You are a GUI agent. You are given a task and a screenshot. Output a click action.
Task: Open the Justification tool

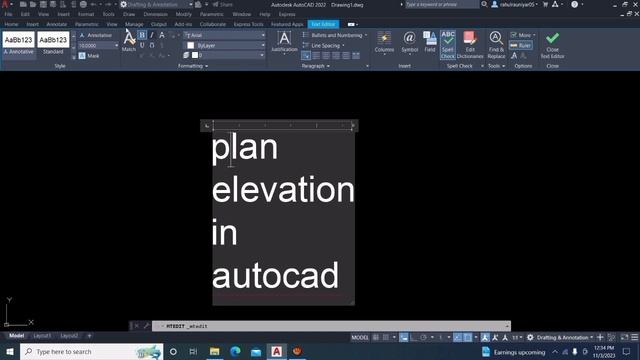[284, 42]
